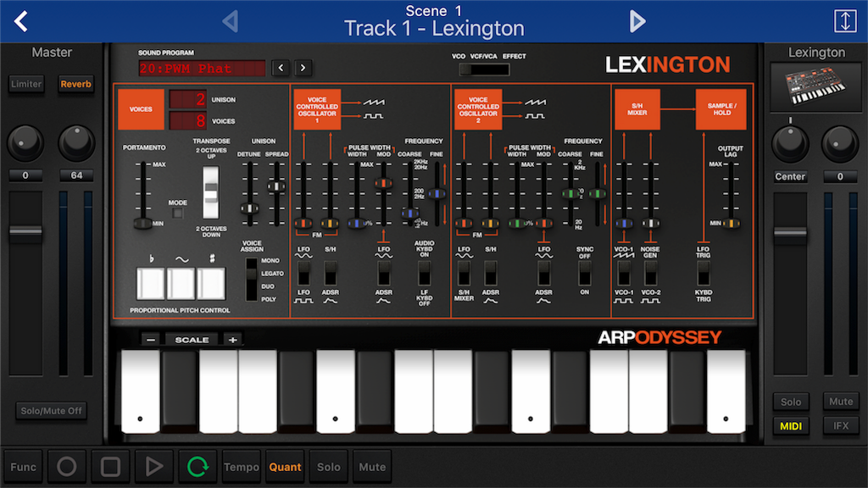Click VCO 2 Coarse frequency slider
The width and height of the screenshot is (868, 488).
(x=570, y=194)
